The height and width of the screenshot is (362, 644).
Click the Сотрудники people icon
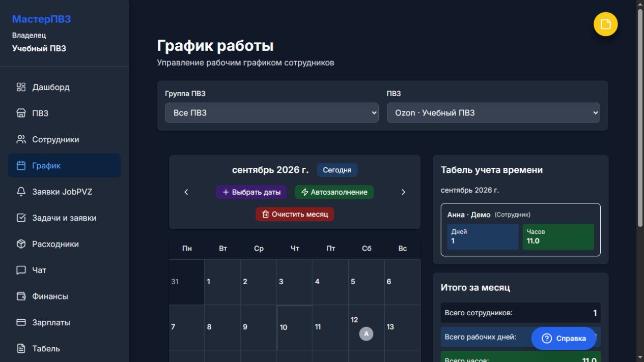21,139
